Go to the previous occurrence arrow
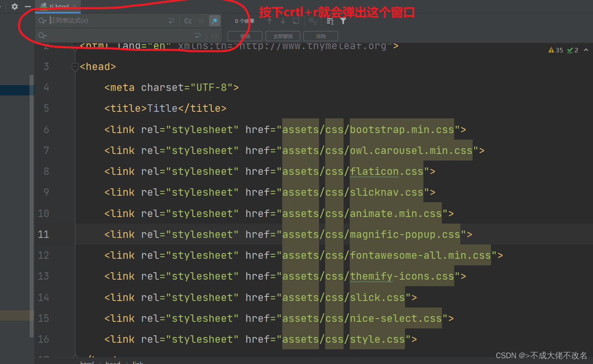 pyautogui.click(x=269, y=21)
